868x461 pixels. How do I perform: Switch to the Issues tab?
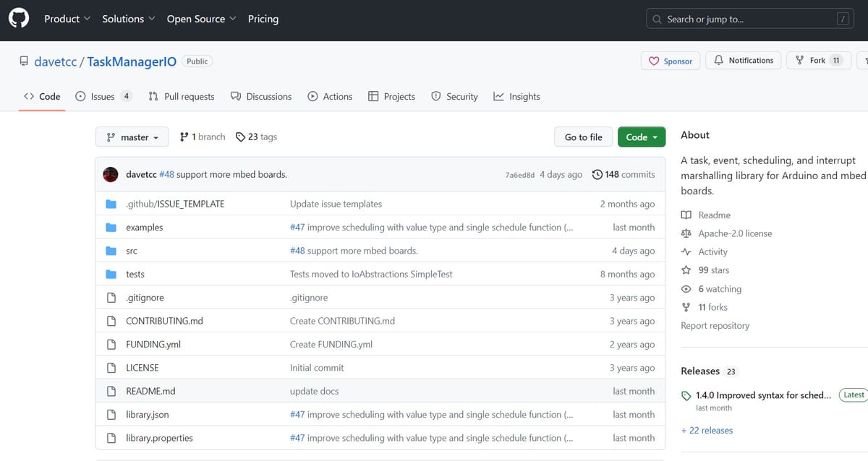point(103,96)
